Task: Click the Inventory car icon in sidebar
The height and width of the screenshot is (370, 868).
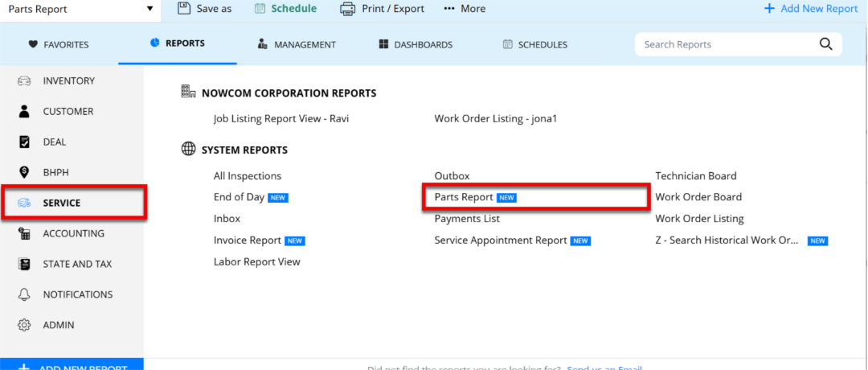Action: tap(24, 81)
